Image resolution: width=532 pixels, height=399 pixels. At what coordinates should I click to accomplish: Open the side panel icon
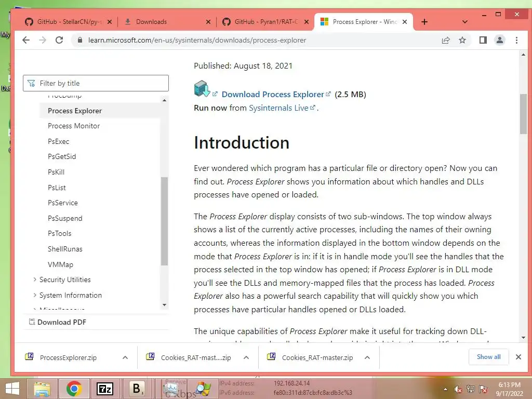click(483, 40)
